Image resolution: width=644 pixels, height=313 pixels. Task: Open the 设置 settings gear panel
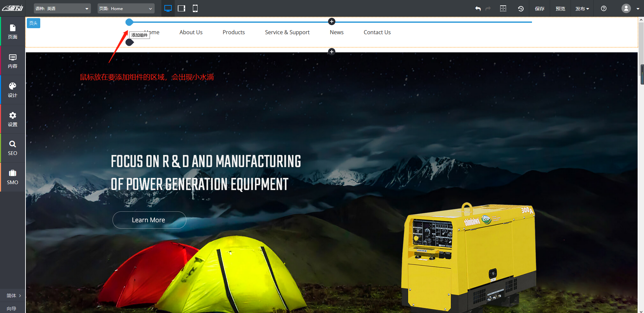tap(13, 119)
